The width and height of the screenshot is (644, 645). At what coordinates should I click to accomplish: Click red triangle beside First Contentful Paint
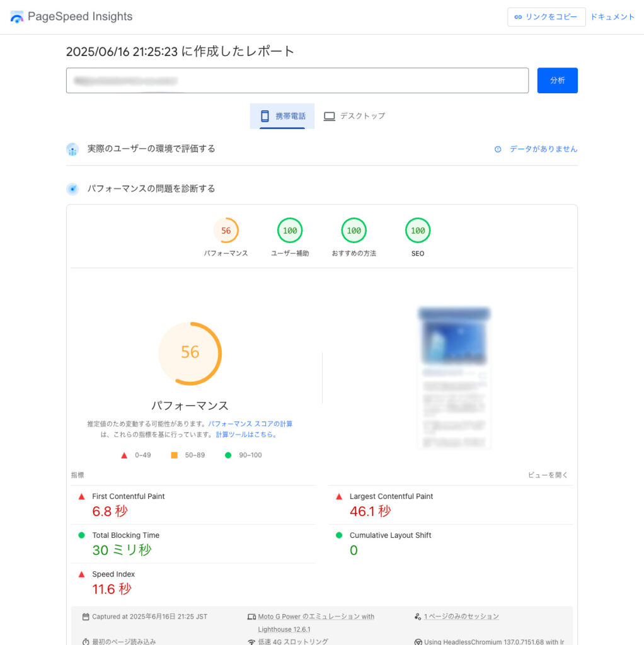(x=81, y=496)
